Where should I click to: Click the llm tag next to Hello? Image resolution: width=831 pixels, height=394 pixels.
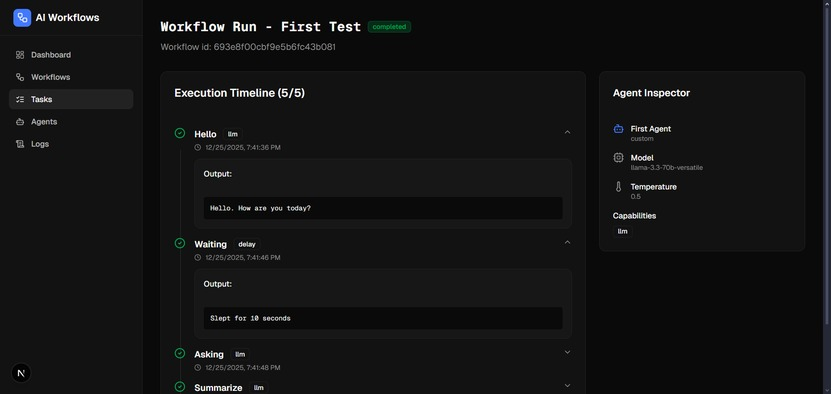[233, 134]
